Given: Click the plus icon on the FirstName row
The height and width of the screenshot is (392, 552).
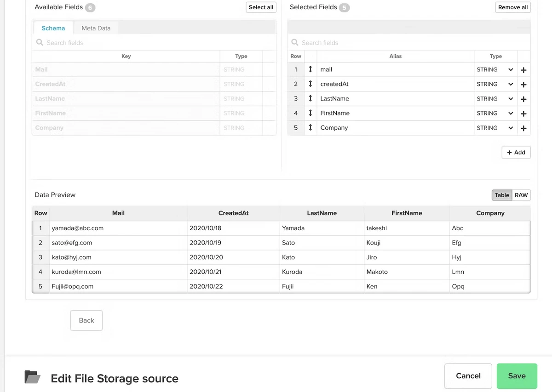Looking at the screenshot, I should point(523,114).
